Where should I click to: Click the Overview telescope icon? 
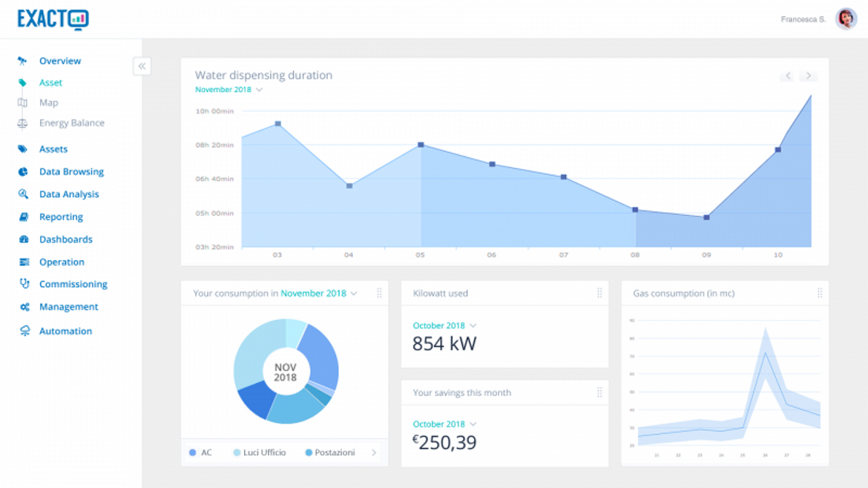coord(23,61)
